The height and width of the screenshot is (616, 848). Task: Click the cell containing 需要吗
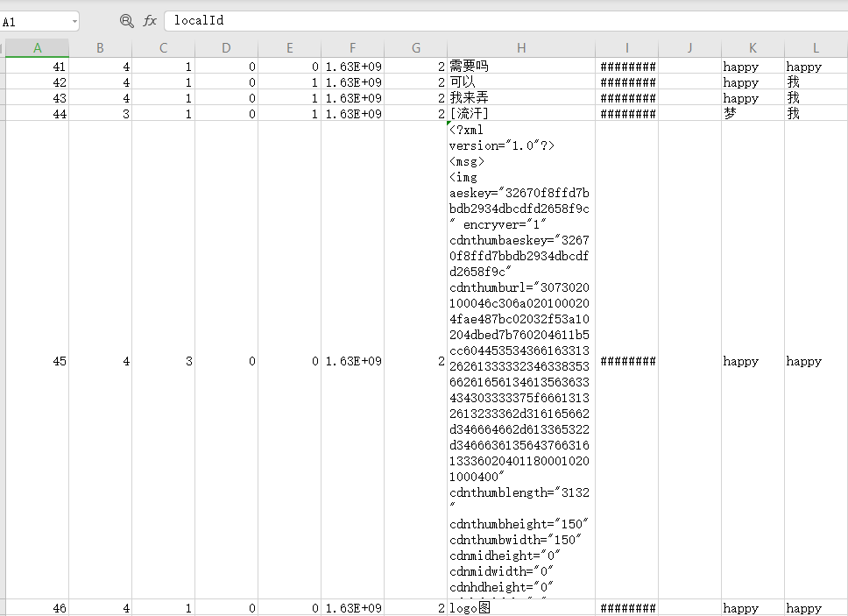tap(521, 67)
